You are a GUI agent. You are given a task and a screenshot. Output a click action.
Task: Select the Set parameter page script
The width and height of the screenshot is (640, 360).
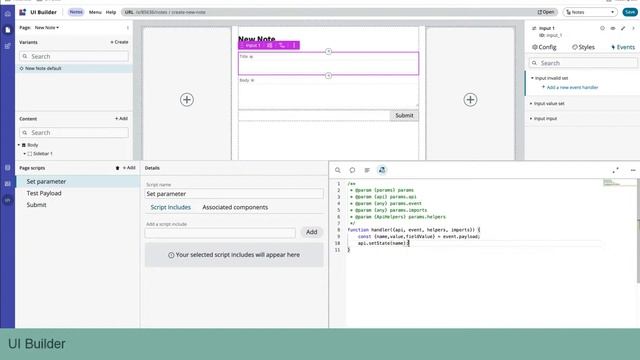[78, 182]
